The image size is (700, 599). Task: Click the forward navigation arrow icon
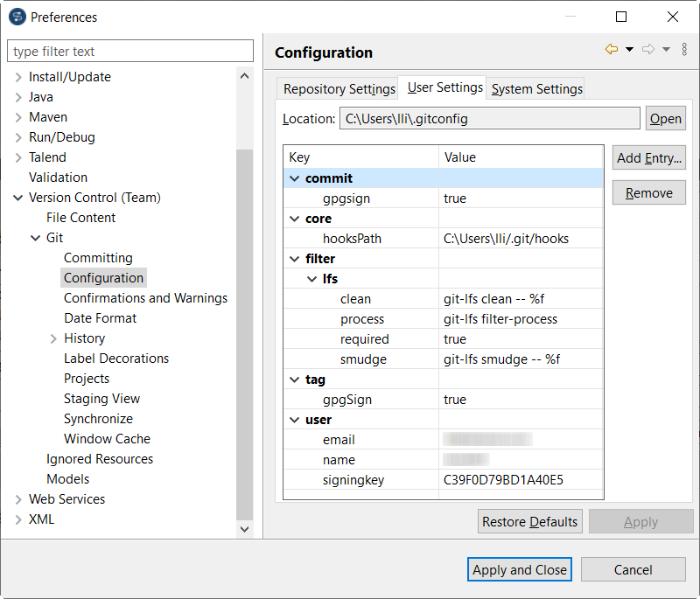click(x=648, y=48)
